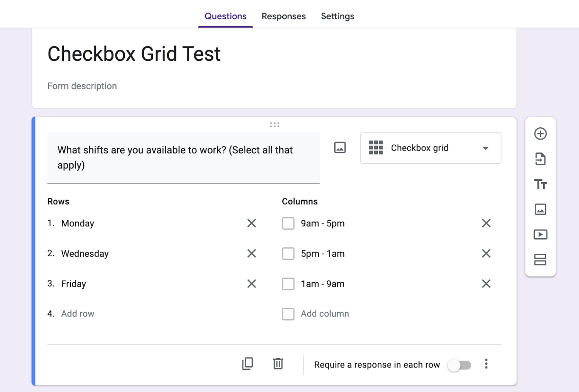Delete the question with the trash icon
This screenshot has width=579, height=392.
278,364
